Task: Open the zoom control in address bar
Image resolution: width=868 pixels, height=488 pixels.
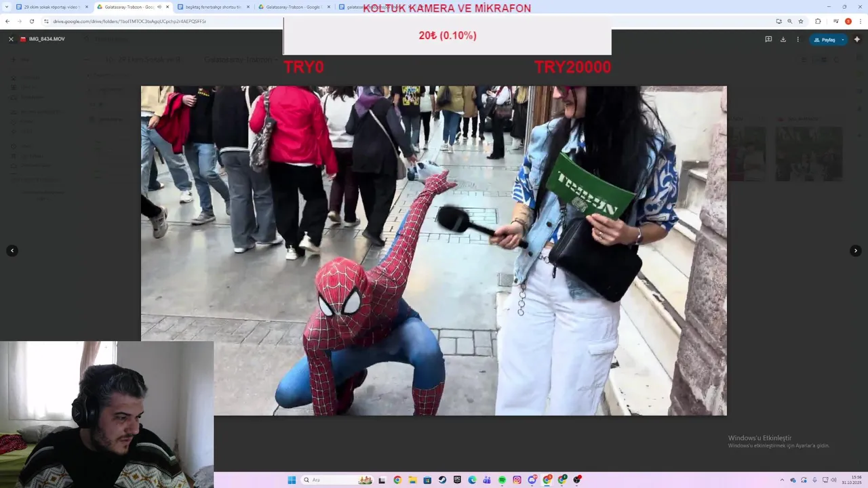Action: pos(789,21)
